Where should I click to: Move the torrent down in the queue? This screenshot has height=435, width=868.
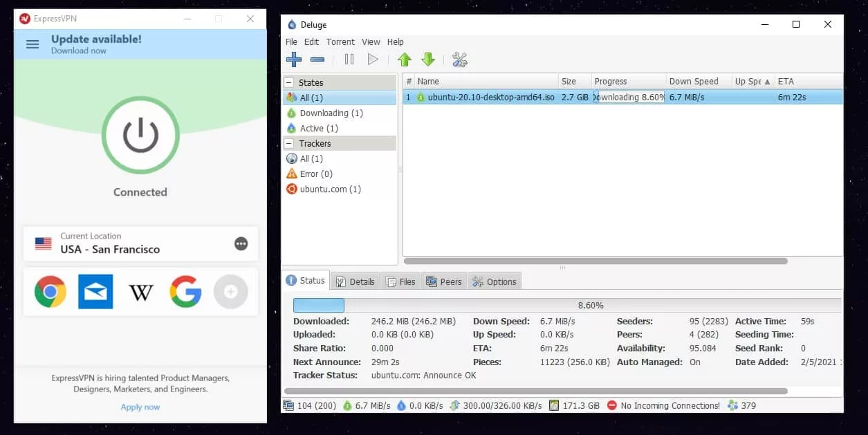pyautogui.click(x=428, y=59)
